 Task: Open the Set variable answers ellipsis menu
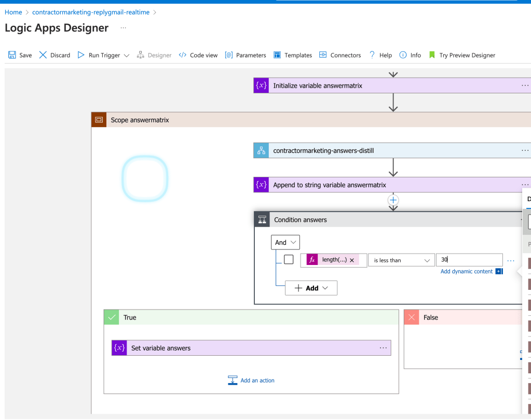(x=383, y=347)
